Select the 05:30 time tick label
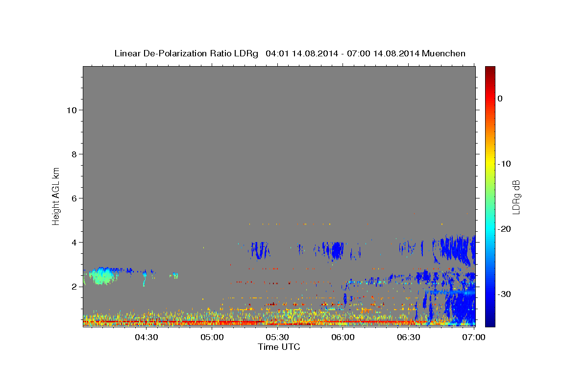588x392 pixels. point(277,338)
